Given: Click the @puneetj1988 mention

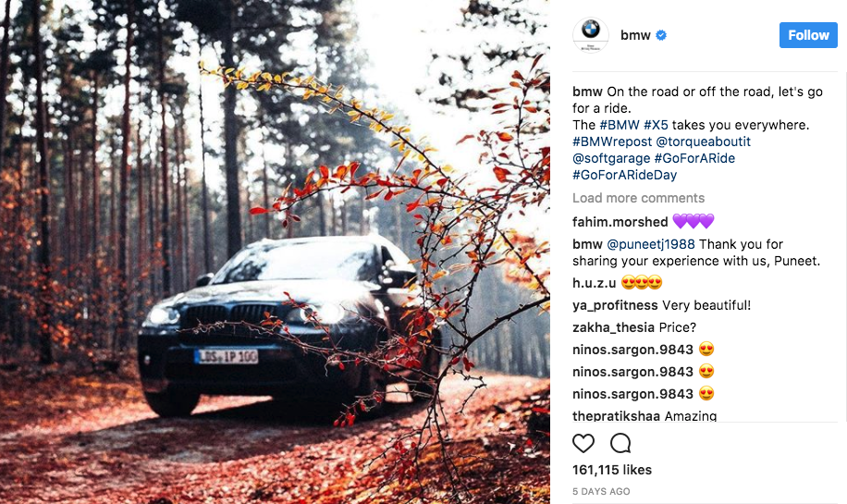Looking at the screenshot, I should tap(651, 244).
